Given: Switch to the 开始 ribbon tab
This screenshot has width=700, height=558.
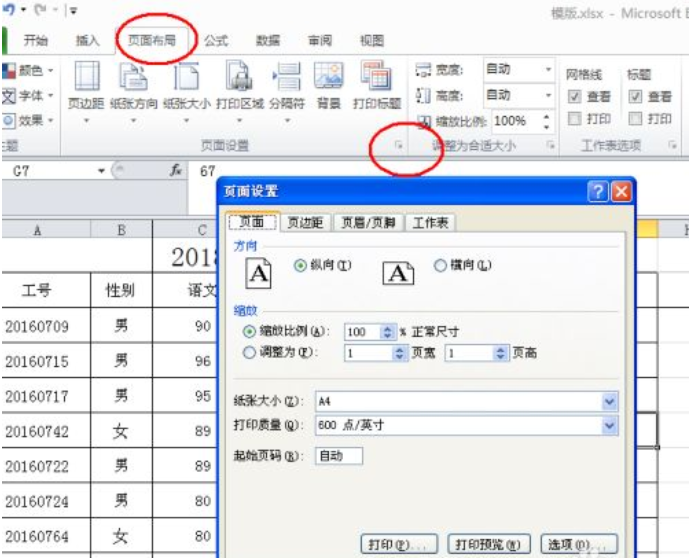Looking at the screenshot, I should (x=36, y=41).
